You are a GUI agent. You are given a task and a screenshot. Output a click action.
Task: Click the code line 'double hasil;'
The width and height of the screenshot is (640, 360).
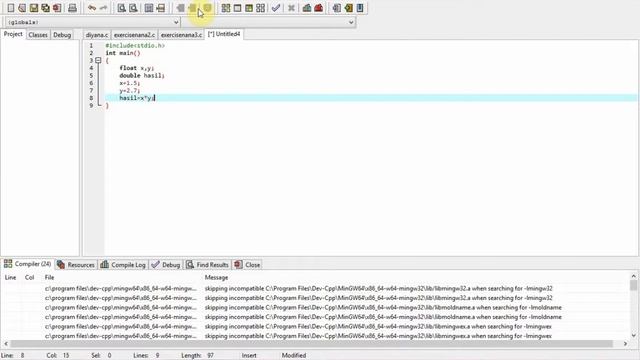142,76
